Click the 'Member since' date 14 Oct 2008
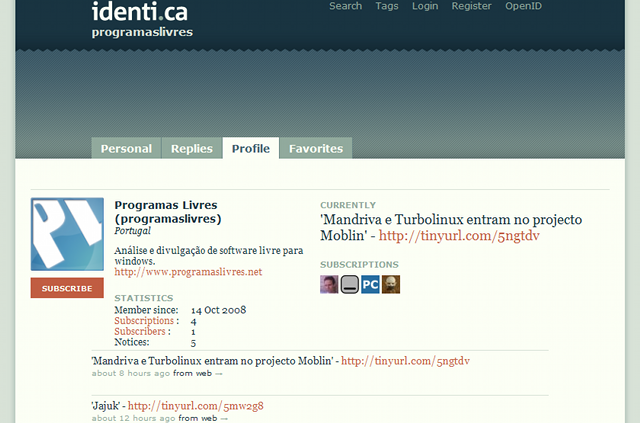Screen dimensions: 640x423 coord(218,310)
